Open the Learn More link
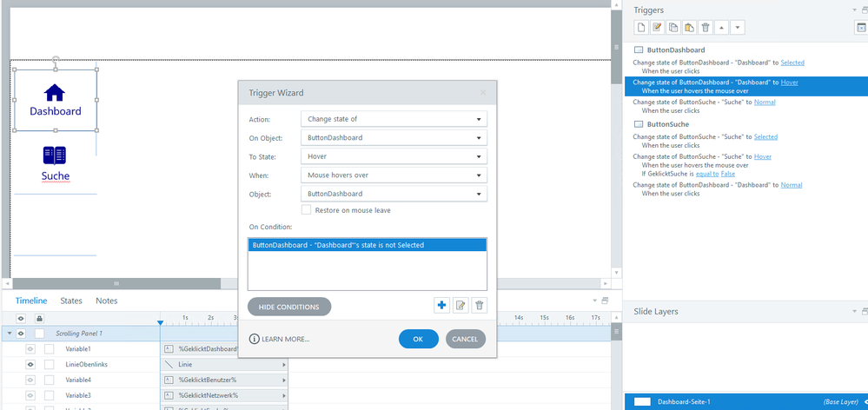This screenshot has width=868, height=410. (286, 339)
